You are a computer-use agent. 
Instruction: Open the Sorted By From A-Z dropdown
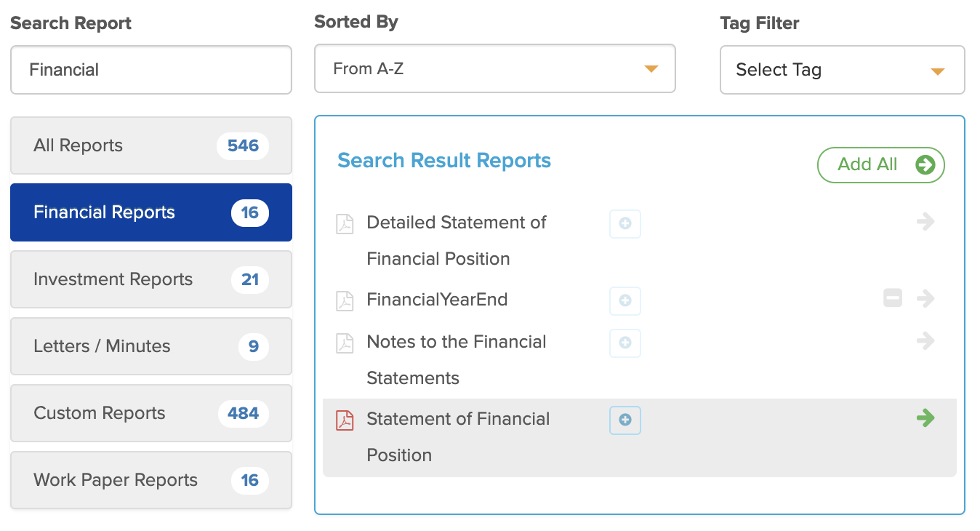point(495,68)
